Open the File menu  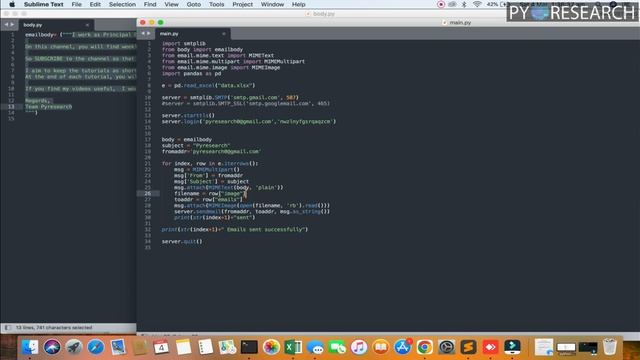click(76, 4)
